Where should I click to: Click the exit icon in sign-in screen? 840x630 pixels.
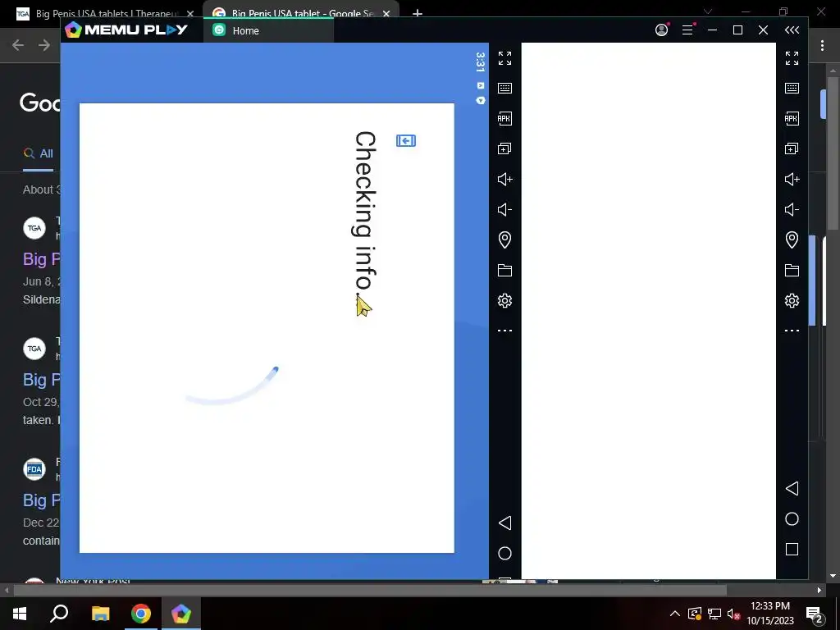click(406, 140)
